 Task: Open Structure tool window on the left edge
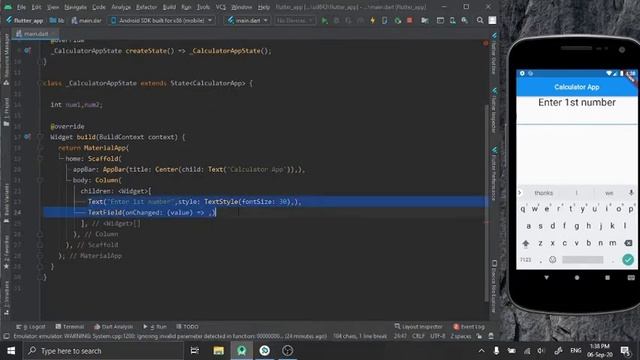tap(6, 297)
